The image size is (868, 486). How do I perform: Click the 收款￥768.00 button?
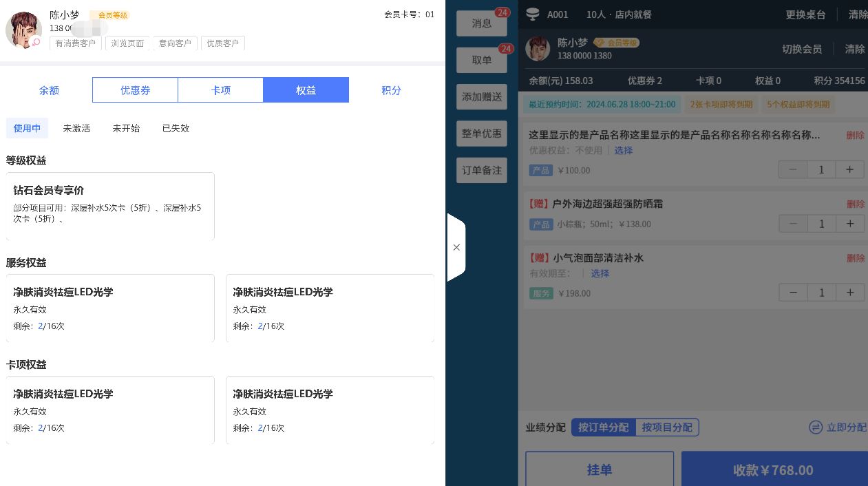point(774,469)
